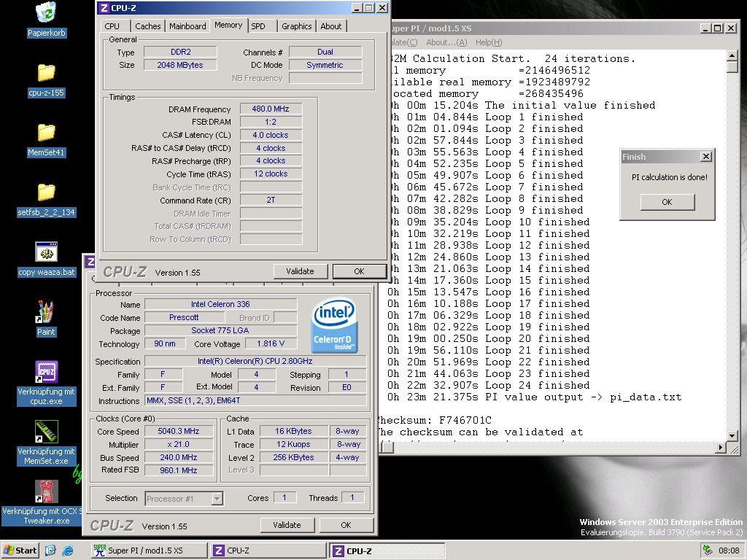Image resolution: width=747 pixels, height=560 pixels.
Task: Click Super PI vertical scrollbar down arrow
Action: pyautogui.click(x=732, y=436)
